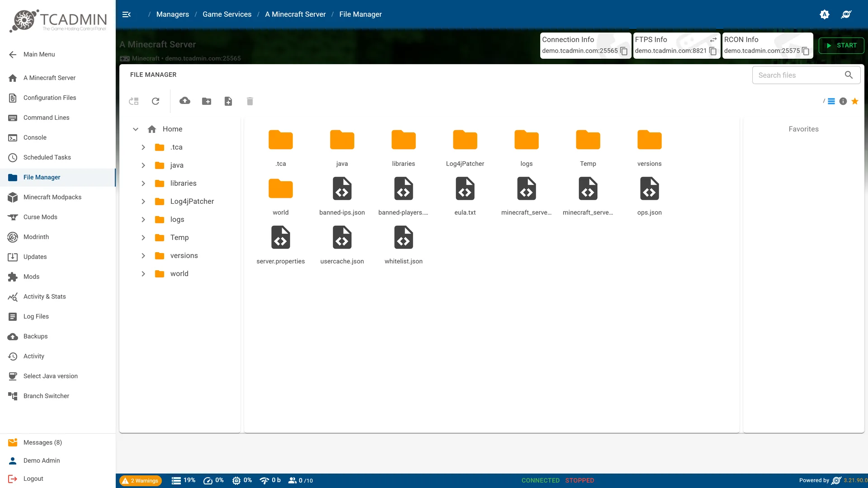The width and height of the screenshot is (868, 488).
Task: Click the theme brightness icon in header
Action: pyautogui.click(x=825, y=14)
